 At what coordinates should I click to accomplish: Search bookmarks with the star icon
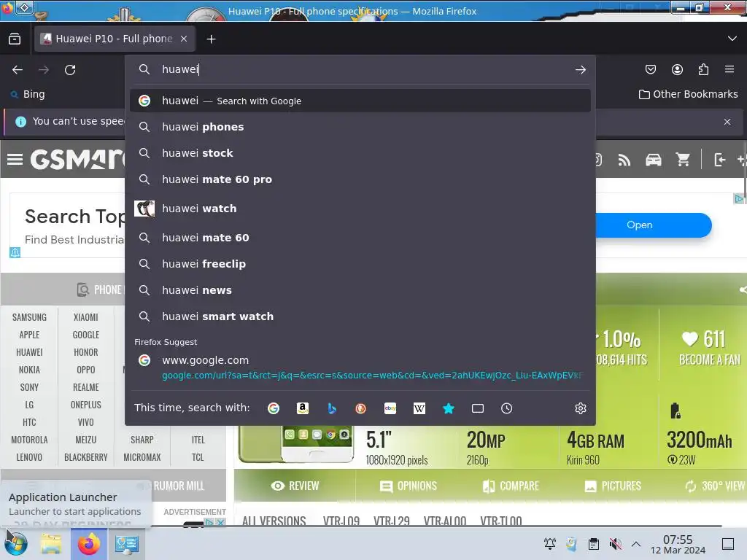pyautogui.click(x=449, y=408)
